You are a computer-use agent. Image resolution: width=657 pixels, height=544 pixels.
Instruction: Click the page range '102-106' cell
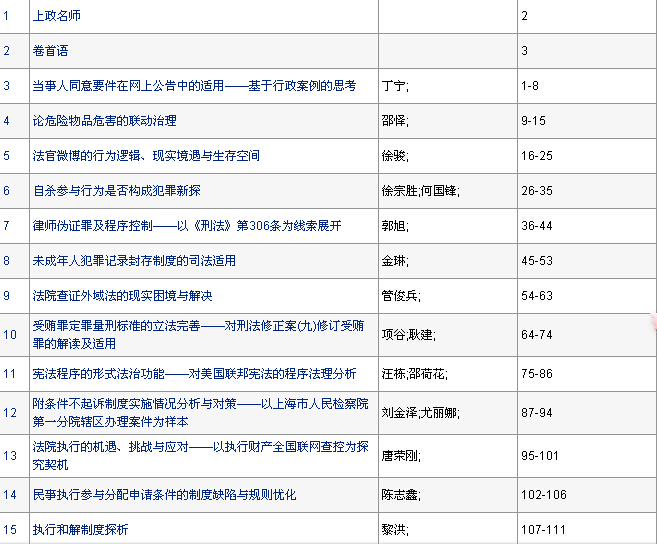click(543, 495)
